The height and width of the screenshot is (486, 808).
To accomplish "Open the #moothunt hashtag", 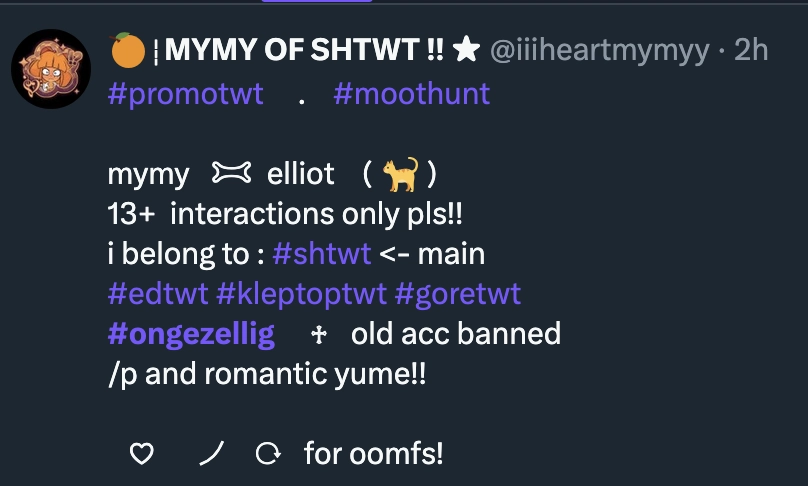I will [411, 94].
